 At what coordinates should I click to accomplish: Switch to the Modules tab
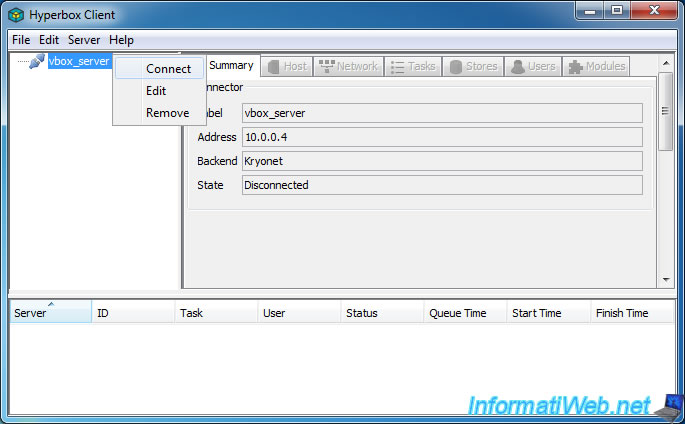point(596,66)
